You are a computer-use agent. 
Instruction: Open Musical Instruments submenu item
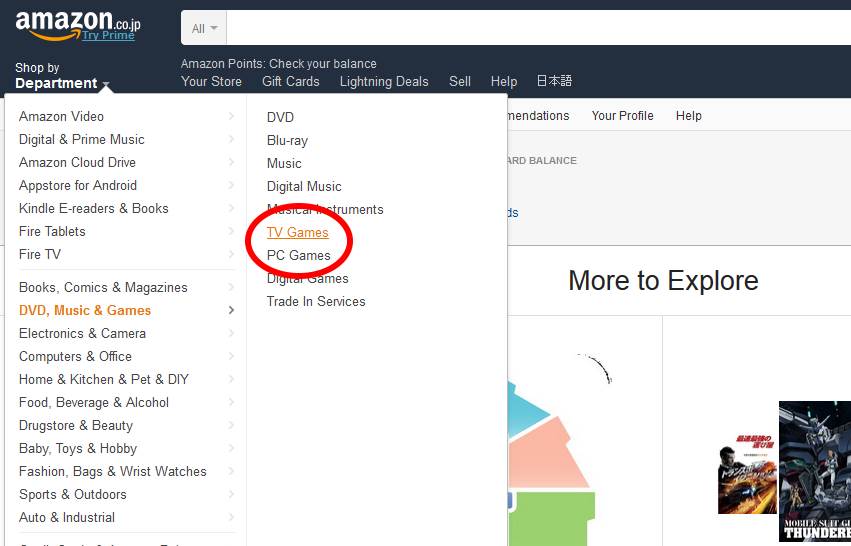coord(325,209)
